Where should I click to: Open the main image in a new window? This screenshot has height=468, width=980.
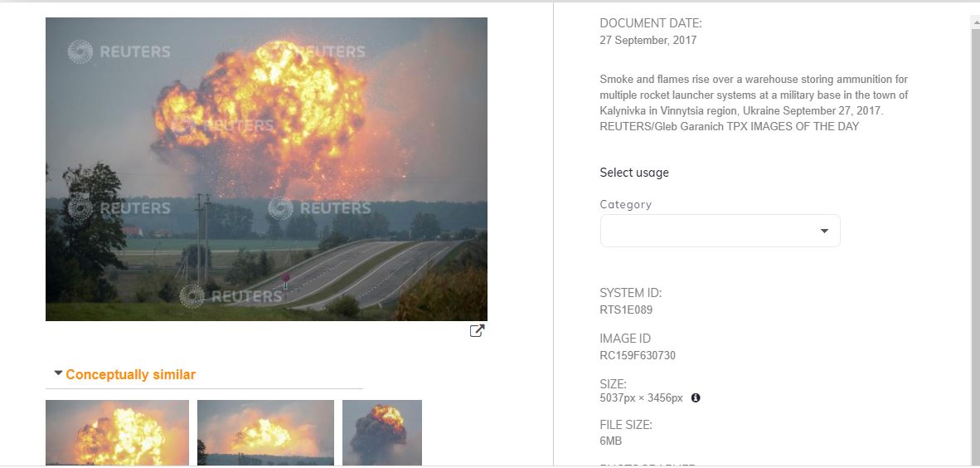pyautogui.click(x=477, y=331)
